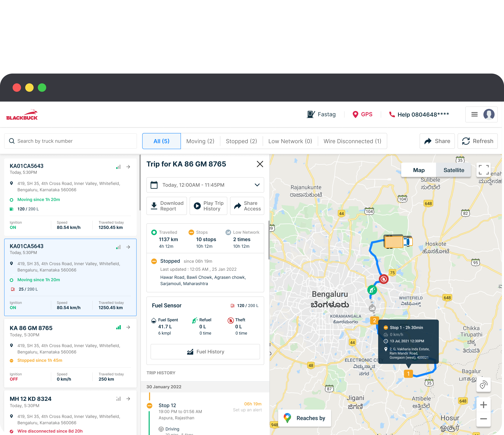The image size is (504, 435).
Task: Open the GPS section
Action: click(x=362, y=114)
